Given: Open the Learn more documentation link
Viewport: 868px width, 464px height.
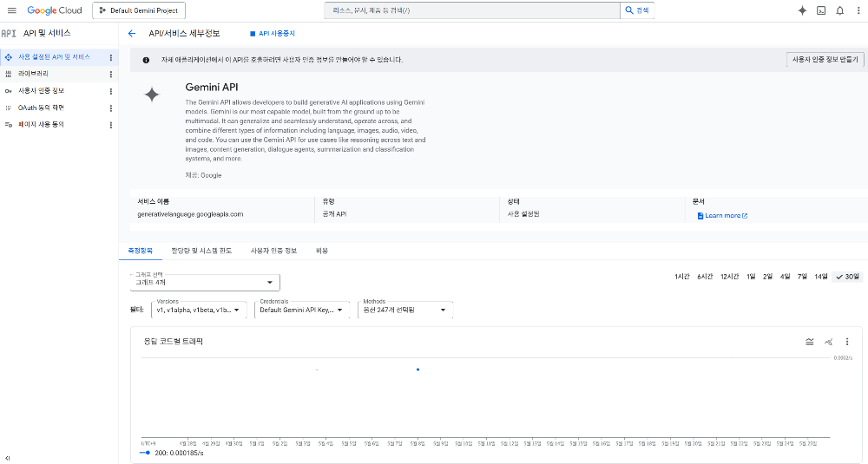Looking at the screenshot, I should pyautogui.click(x=722, y=216).
